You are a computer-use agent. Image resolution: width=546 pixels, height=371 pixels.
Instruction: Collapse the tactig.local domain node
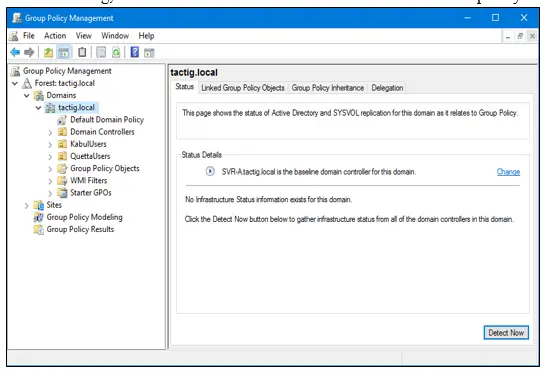pyautogui.click(x=39, y=108)
